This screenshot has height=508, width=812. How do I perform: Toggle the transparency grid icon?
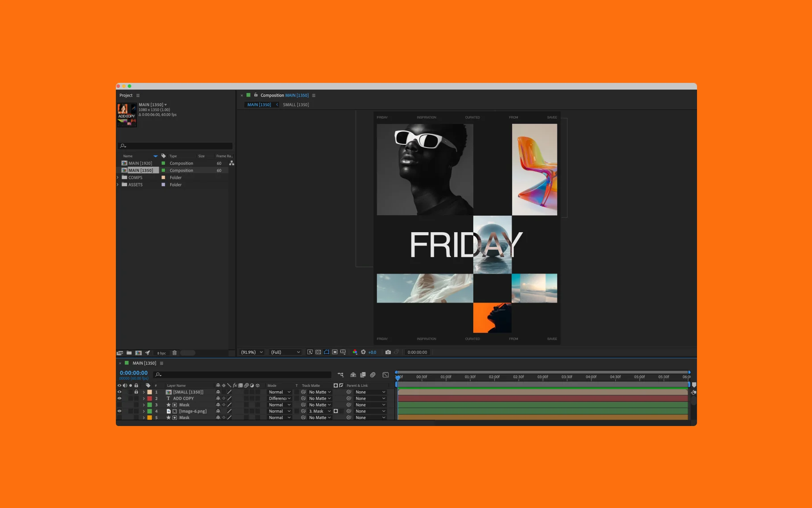[x=318, y=352]
